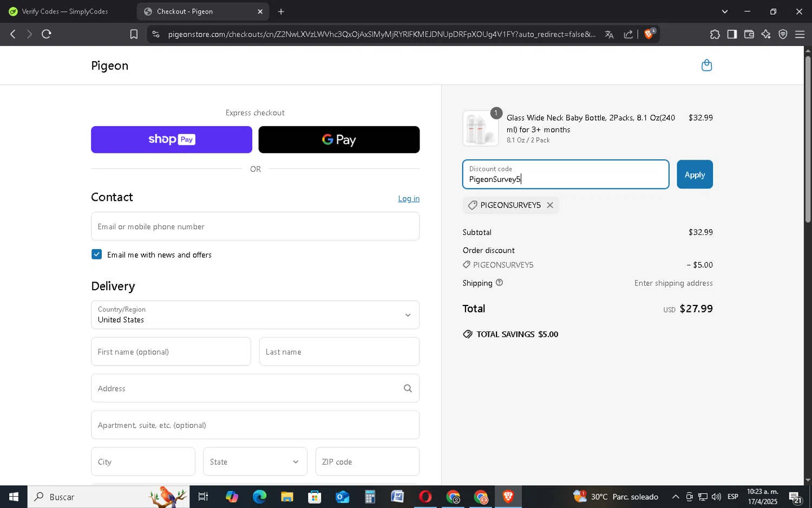
Task: Close the Checkout - Pigeon tab
Action: click(260, 11)
